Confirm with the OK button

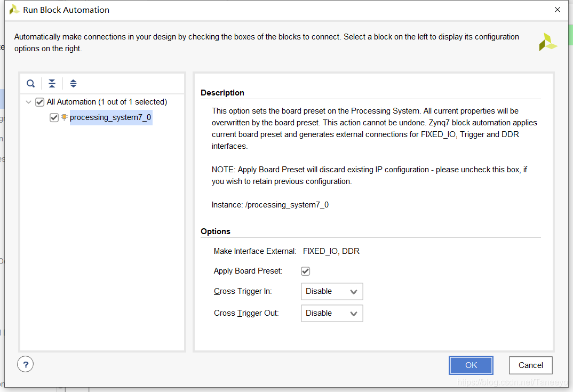click(x=471, y=365)
